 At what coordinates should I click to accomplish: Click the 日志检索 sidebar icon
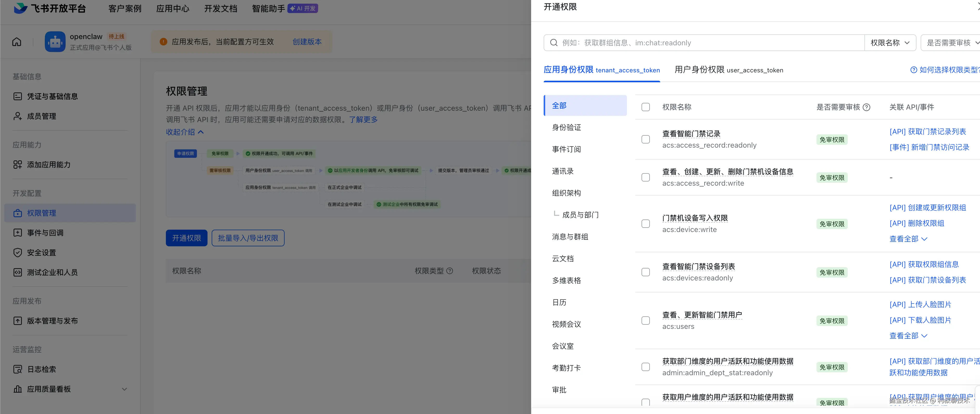point(17,369)
